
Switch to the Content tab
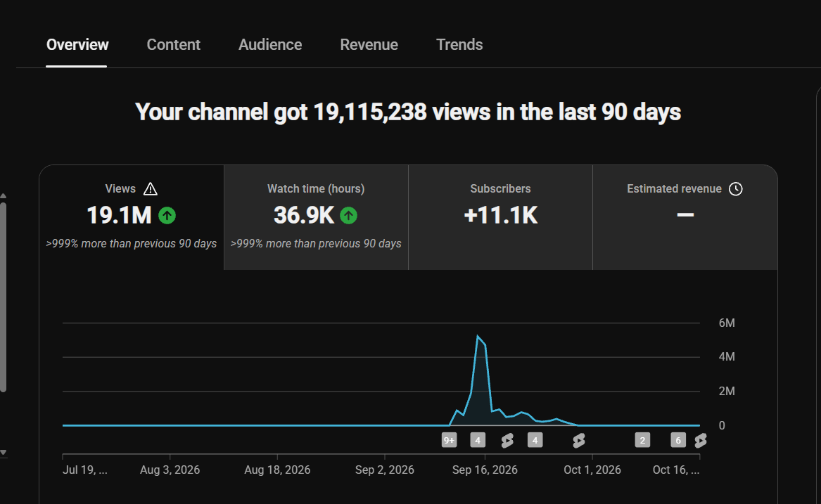point(173,45)
